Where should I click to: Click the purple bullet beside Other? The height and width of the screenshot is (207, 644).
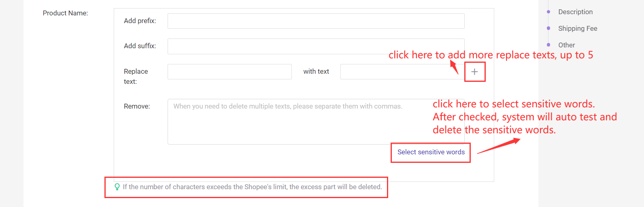click(548, 45)
